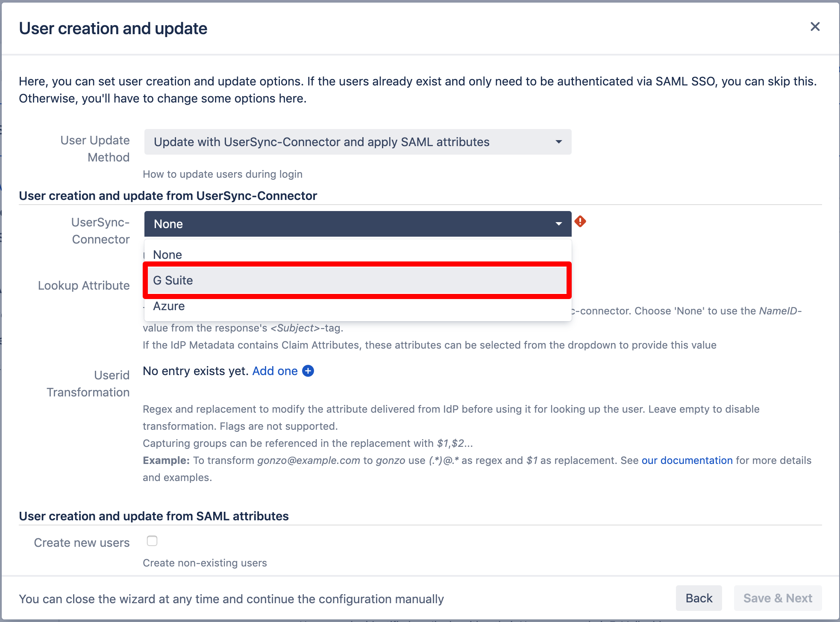840x622 pixels.
Task: Click the Add one link
Action: pyautogui.click(x=275, y=371)
